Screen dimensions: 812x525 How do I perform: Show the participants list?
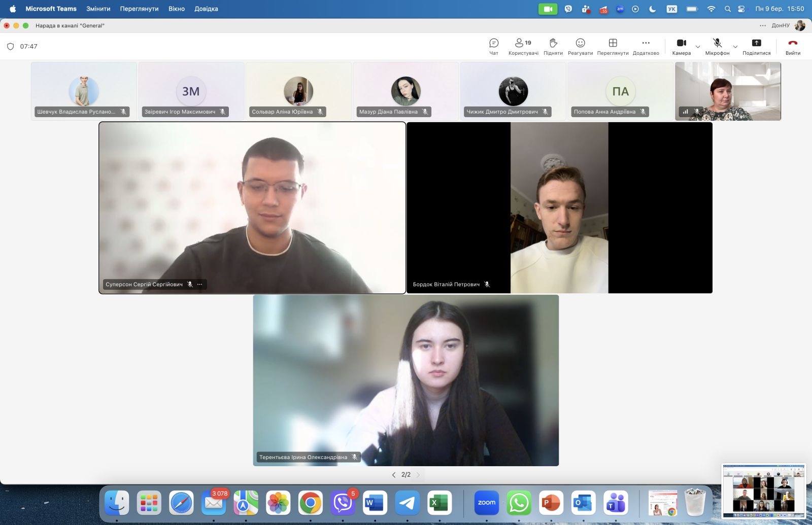point(523,46)
